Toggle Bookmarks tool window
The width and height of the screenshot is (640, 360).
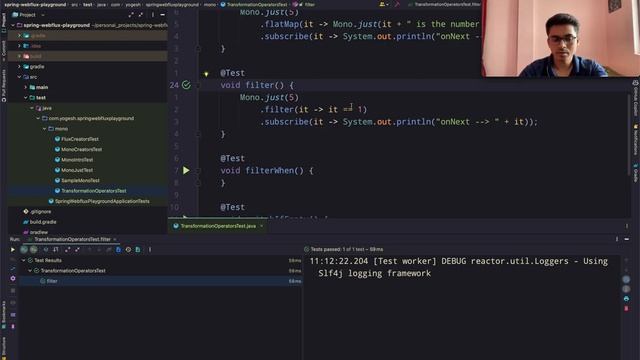4,315
